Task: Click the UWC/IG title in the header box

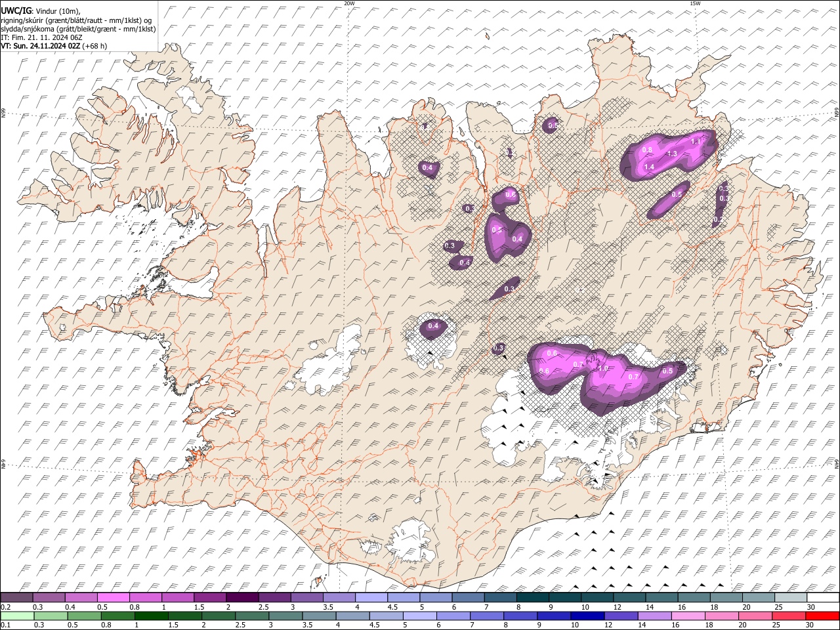Action: point(16,10)
